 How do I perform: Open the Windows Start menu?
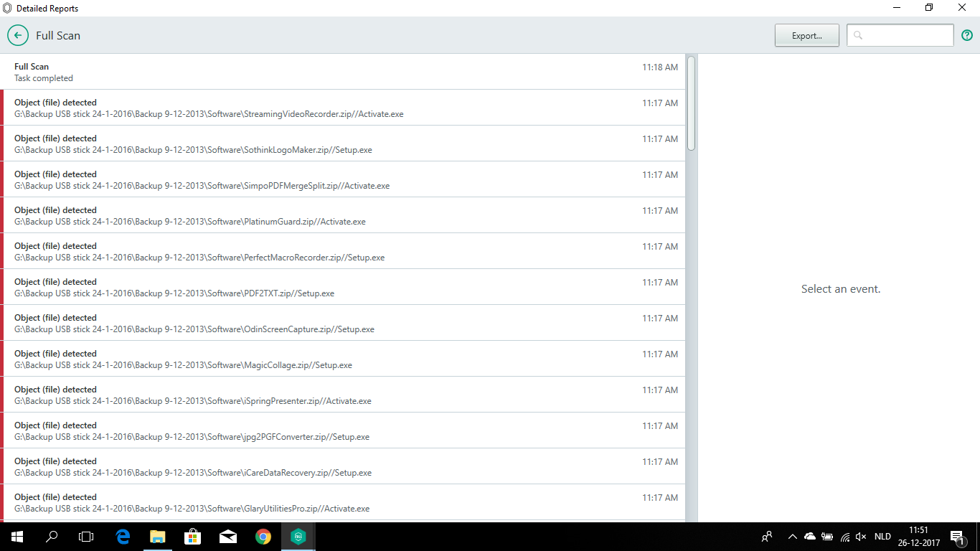17,536
